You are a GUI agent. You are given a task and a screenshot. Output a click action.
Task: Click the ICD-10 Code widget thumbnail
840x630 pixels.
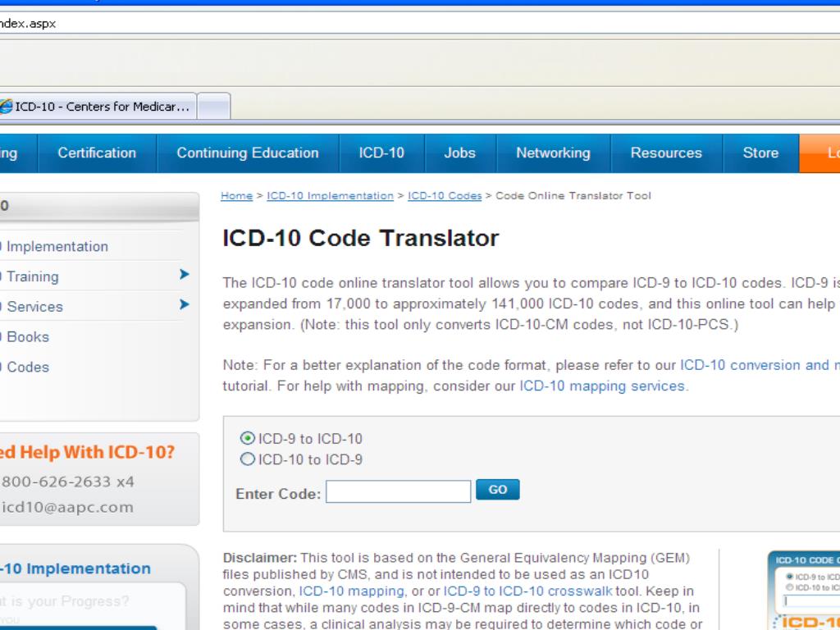(804, 591)
